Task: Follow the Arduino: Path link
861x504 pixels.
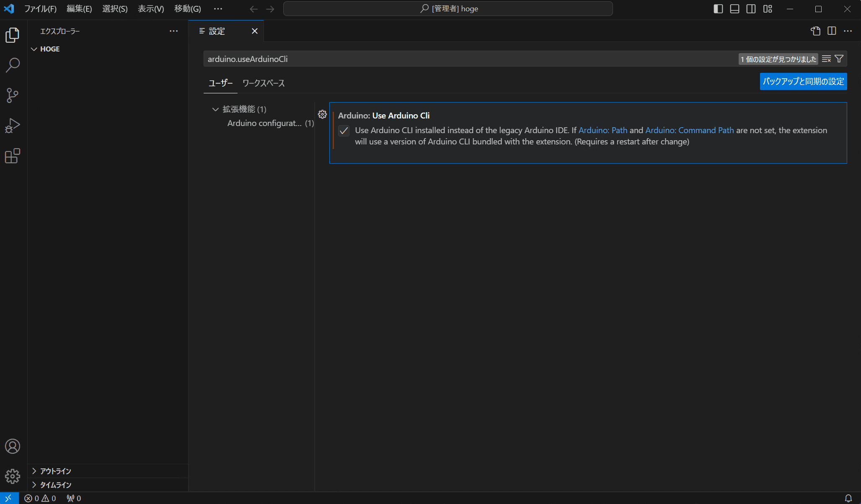Action: click(x=602, y=130)
